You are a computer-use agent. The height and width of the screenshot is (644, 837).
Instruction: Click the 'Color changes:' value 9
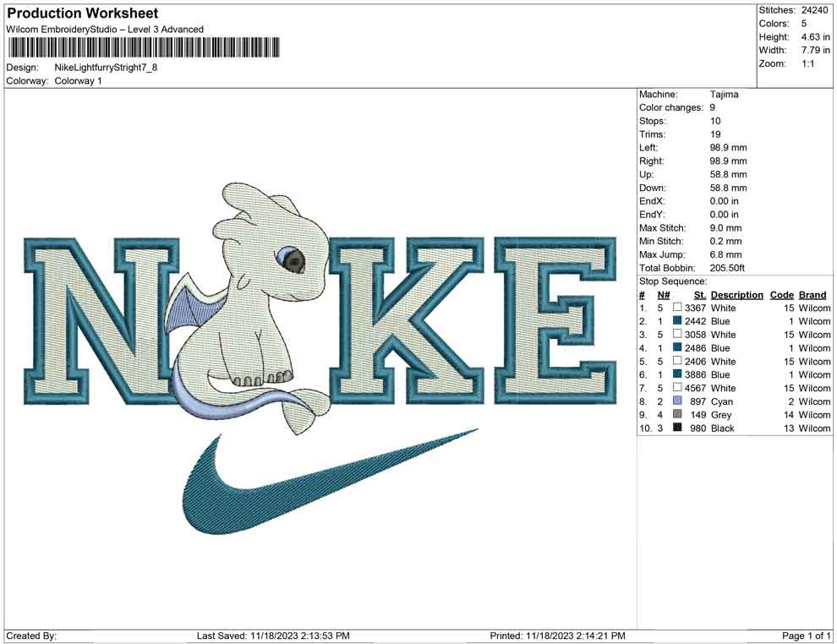[712, 108]
